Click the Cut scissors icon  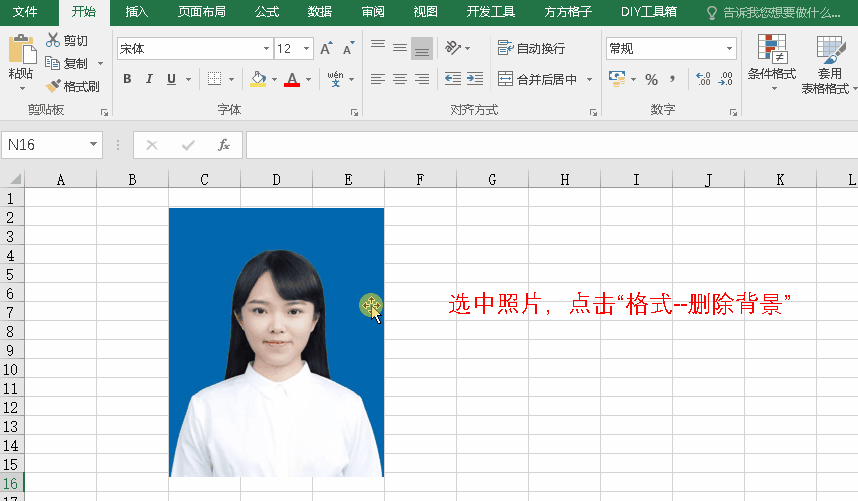[x=53, y=40]
